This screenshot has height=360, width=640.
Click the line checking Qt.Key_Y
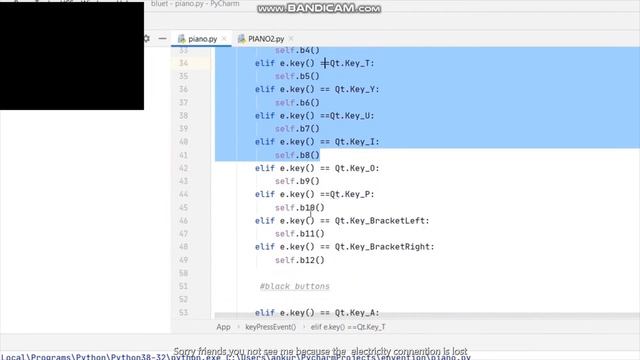[x=317, y=89]
